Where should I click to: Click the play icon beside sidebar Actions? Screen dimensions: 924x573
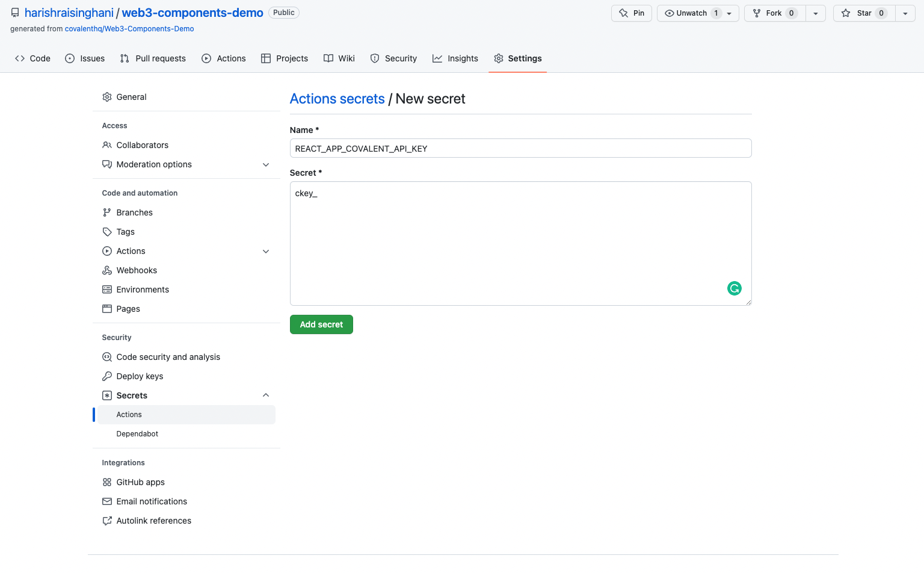tap(107, 251)
